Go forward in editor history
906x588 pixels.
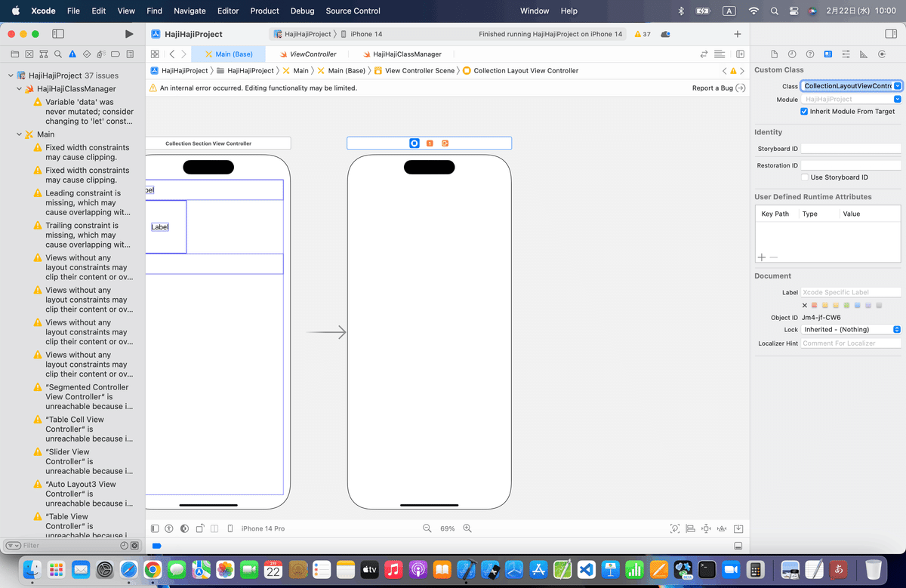pos(183,54)
